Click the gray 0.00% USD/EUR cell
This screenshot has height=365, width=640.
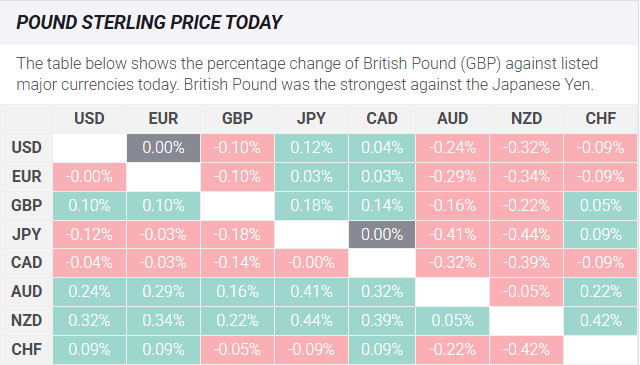coord(163,148)
